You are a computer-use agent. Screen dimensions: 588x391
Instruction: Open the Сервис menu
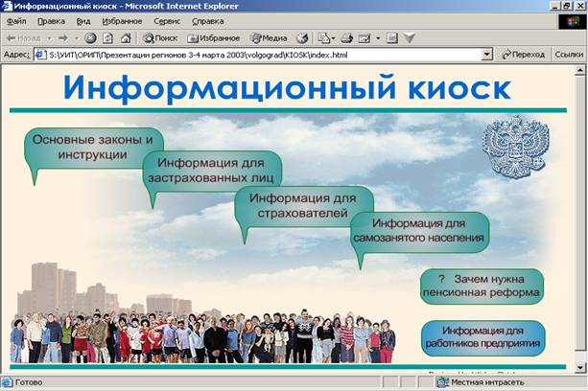coord(166,20)
